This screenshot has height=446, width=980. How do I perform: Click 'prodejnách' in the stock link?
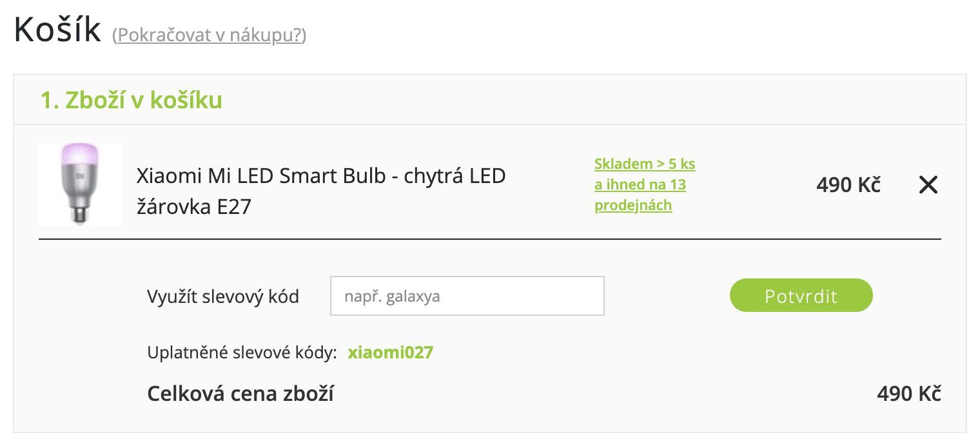click(x=632, y=206)
